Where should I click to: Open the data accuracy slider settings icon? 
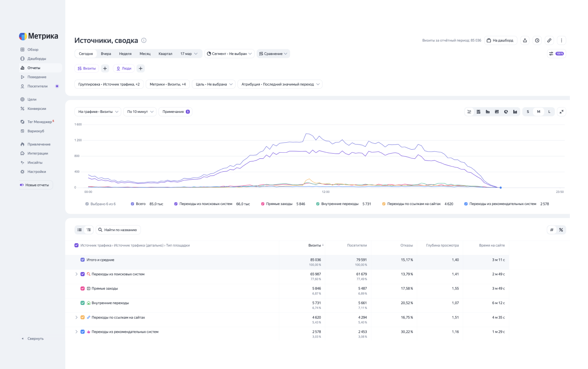tap(551, 54)
